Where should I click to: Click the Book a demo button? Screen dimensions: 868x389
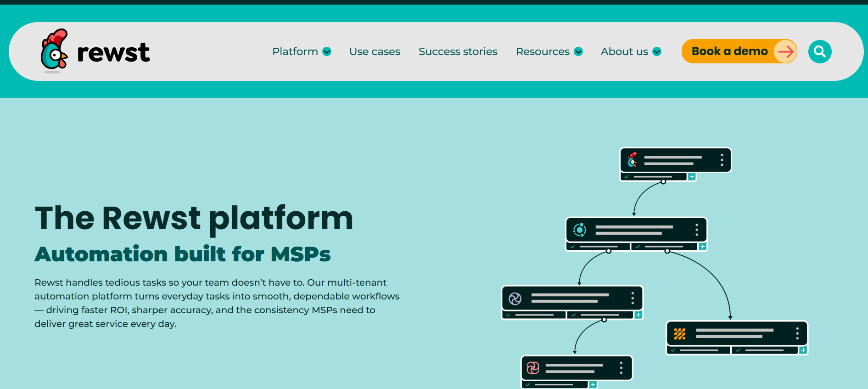click(739, 51)
